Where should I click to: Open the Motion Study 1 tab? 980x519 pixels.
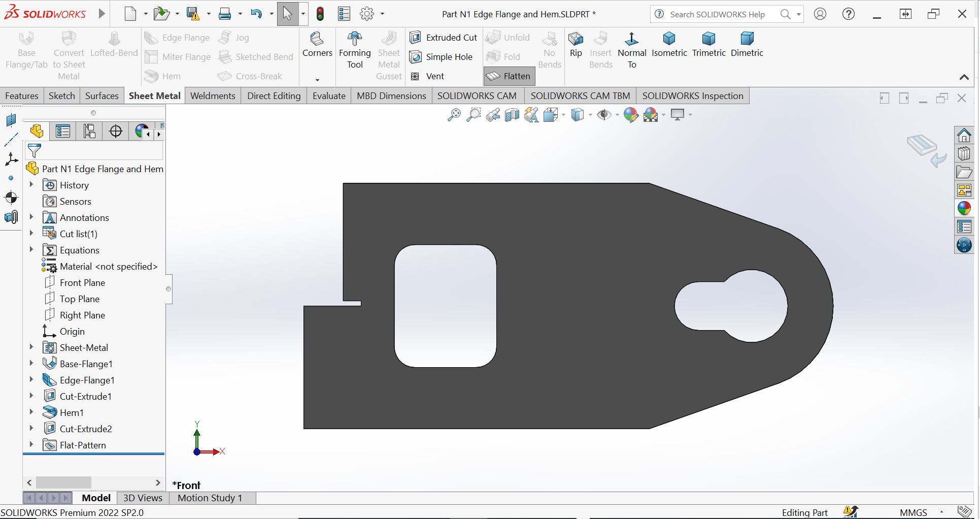pyautogui.click(x=210, y=498)
